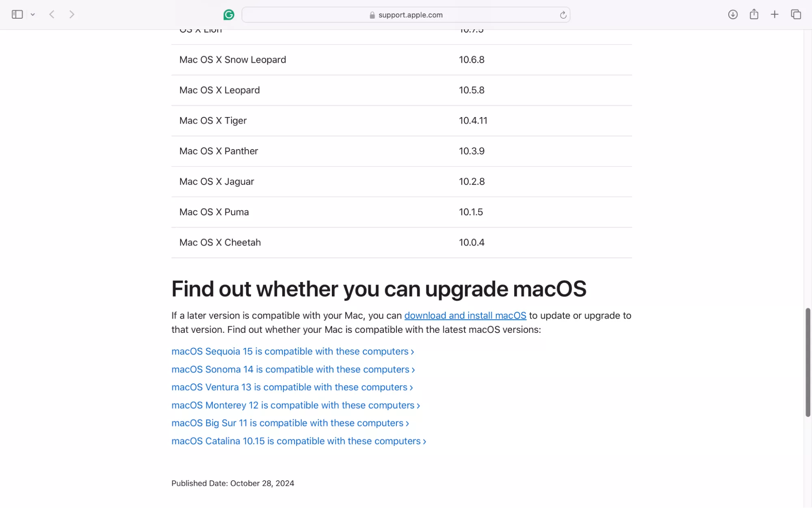Click the lock icon in the address bar
812x508 pixels.
372,15
